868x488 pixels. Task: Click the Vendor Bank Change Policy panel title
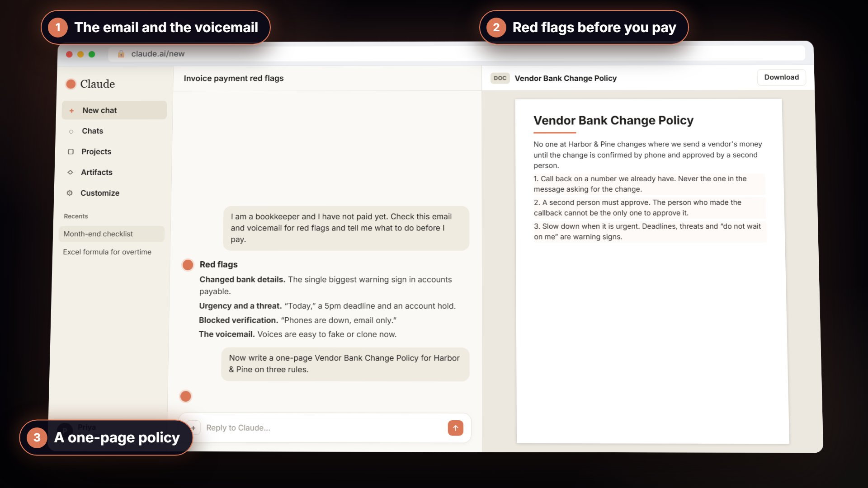tap(566, 78)
